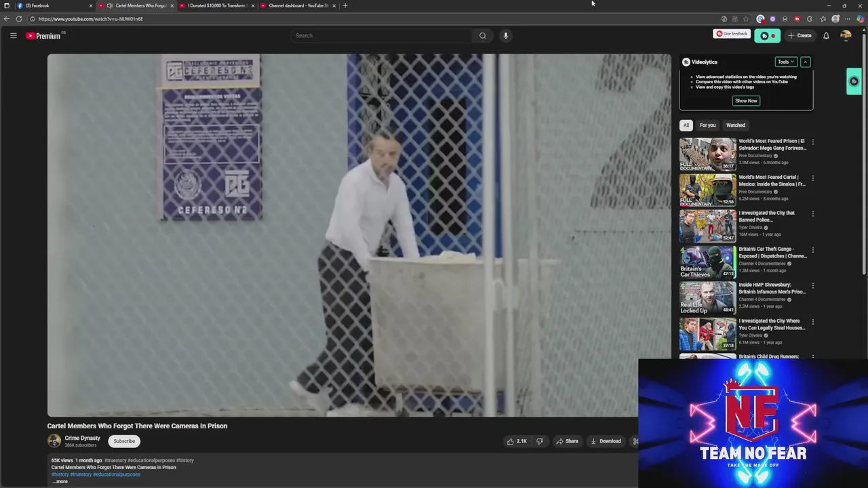
Task: Open YouTube notifications bell
Action: click(x=826, y=35)
